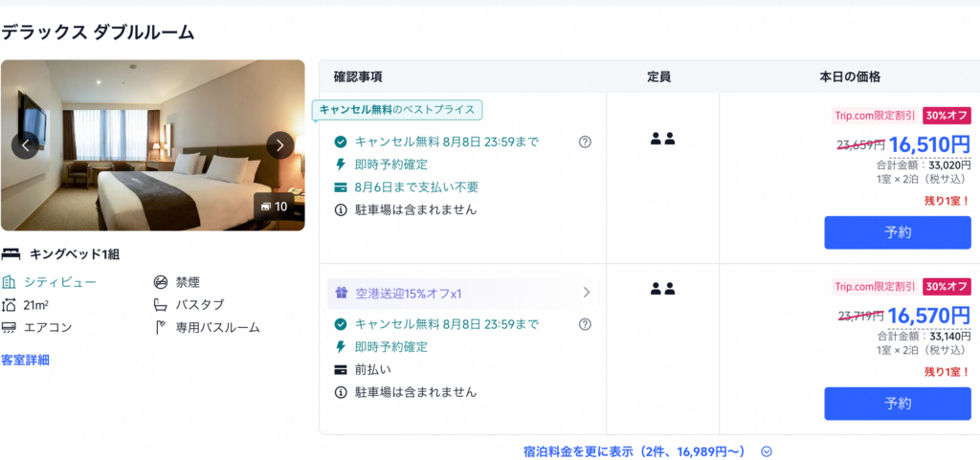Viewport: 980px width, 460px height.
Task: Click total amount 合計金額:33,140円
Action: pyautogui.click(x=924, y=337)
